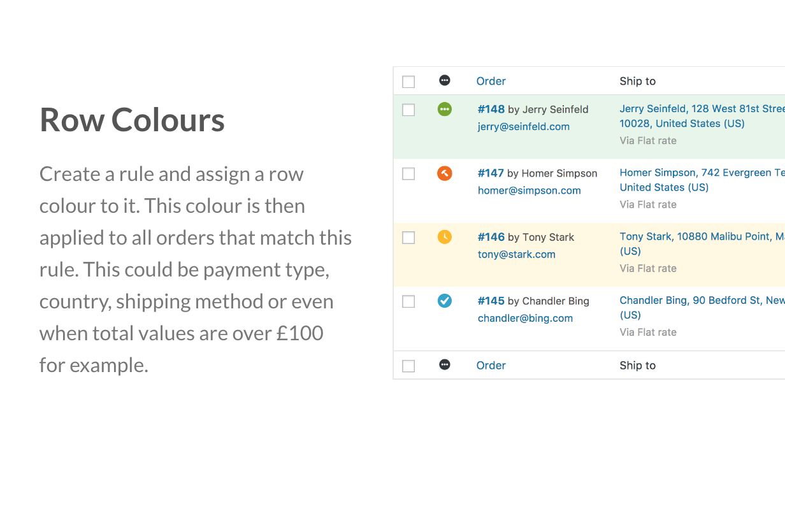Toggle the select-all checkbox in the table footer

[x=408, y=366]
